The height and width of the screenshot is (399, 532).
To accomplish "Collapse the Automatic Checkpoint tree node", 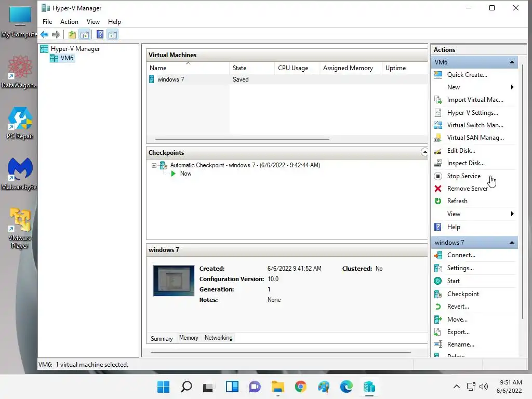I will [x=154, y=166].
